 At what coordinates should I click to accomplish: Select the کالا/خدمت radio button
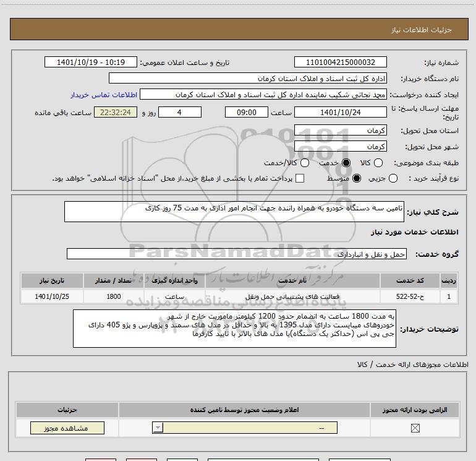(x=305, y=163)
